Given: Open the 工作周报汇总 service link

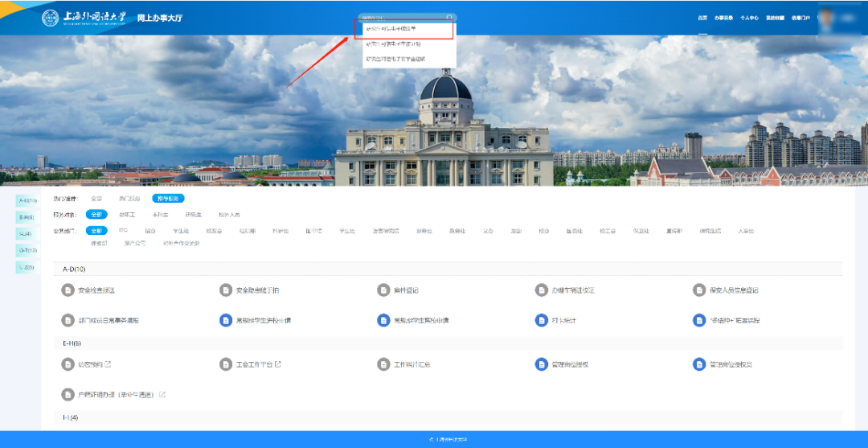Looking at the screenshot, I should click(412, 364).
